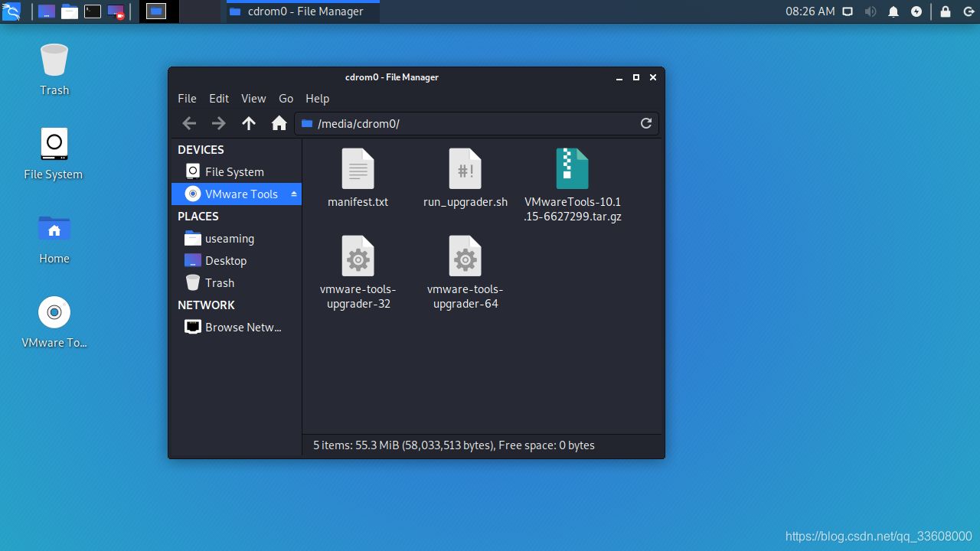Open the Edit menu
This screenshot has height=551, width=980.
(219, 99)
